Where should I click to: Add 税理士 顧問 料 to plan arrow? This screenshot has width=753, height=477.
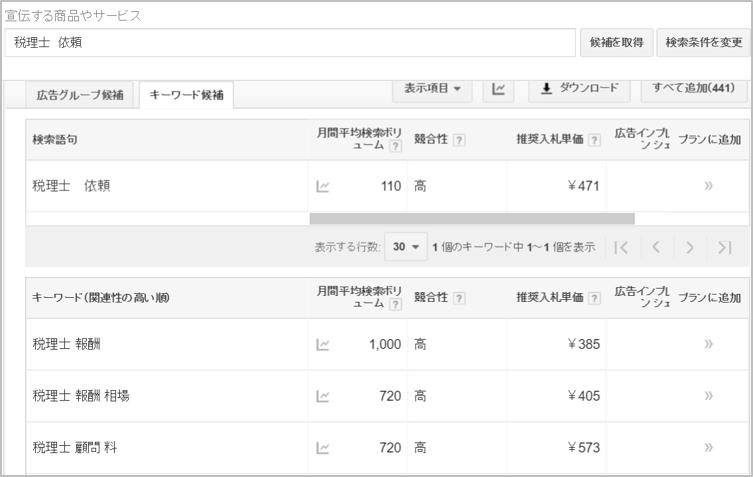[708, 447]
